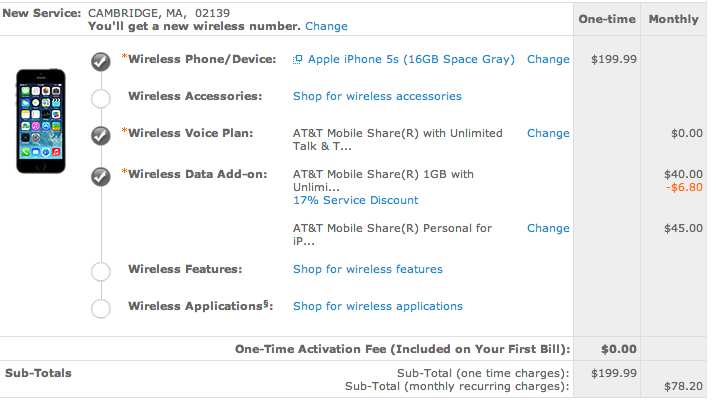Click the One-time column header

point(607,19)
